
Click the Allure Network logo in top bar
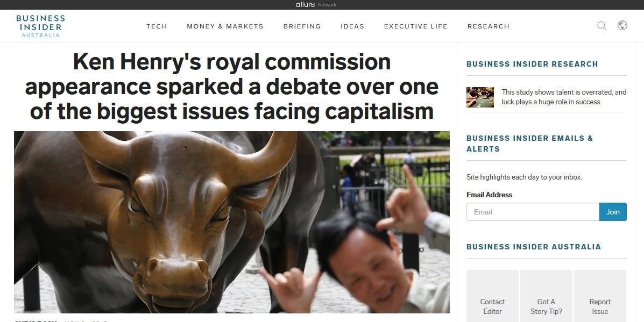pyautogui.click(x=316, y=4)
